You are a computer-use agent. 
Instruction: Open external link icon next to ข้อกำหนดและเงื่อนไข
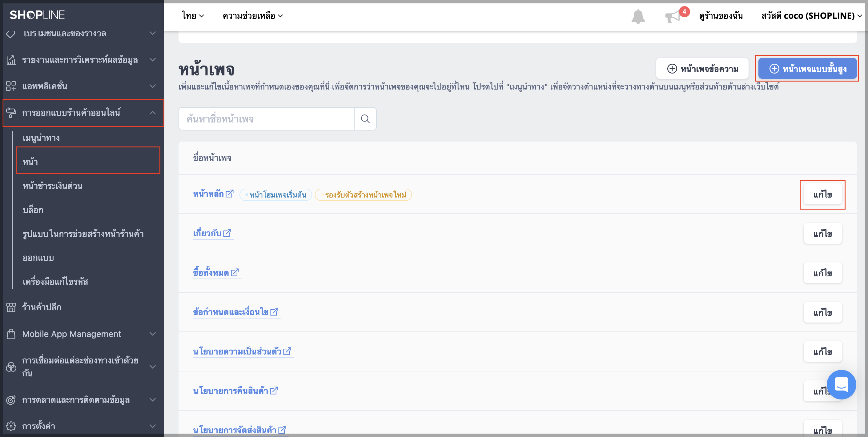(x=274, y=312)
